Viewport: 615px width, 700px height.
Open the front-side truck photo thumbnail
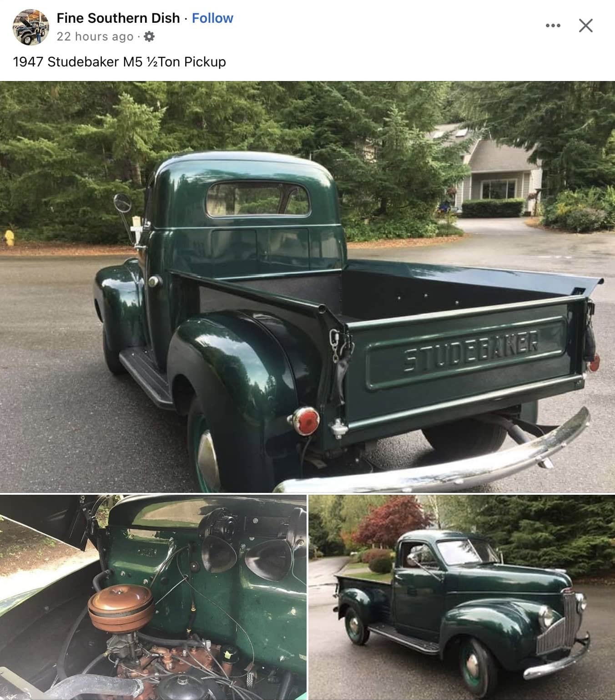pyautogui.click(x=462, y=598)
